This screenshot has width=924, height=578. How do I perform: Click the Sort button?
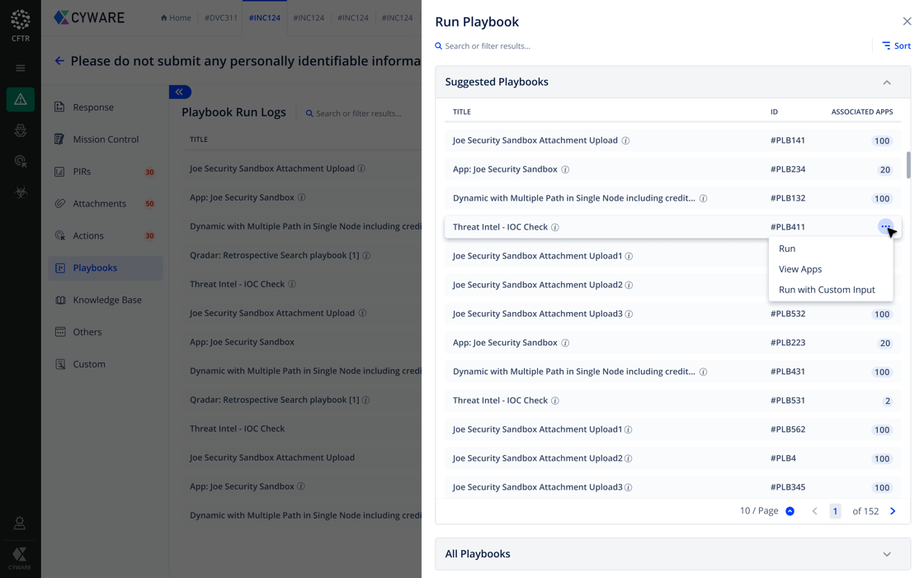(896, 46)
